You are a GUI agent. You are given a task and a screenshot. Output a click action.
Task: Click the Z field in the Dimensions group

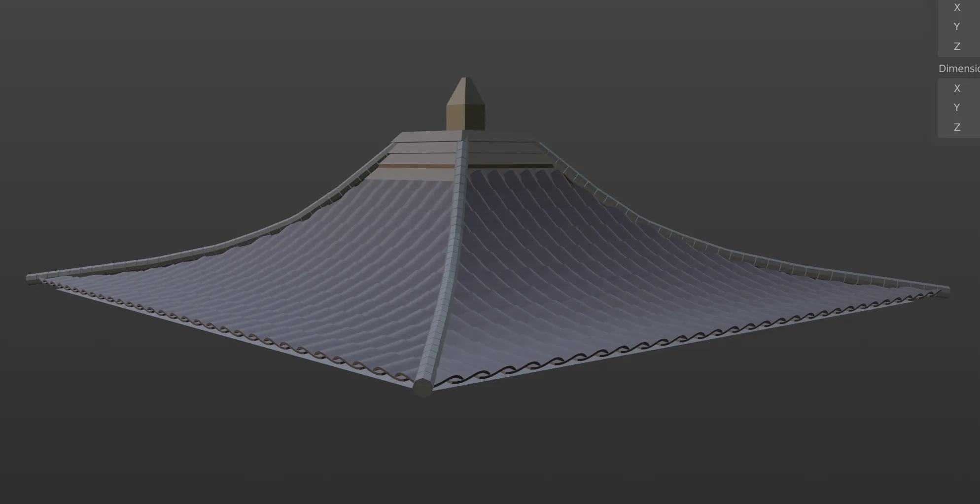(958, 127)
